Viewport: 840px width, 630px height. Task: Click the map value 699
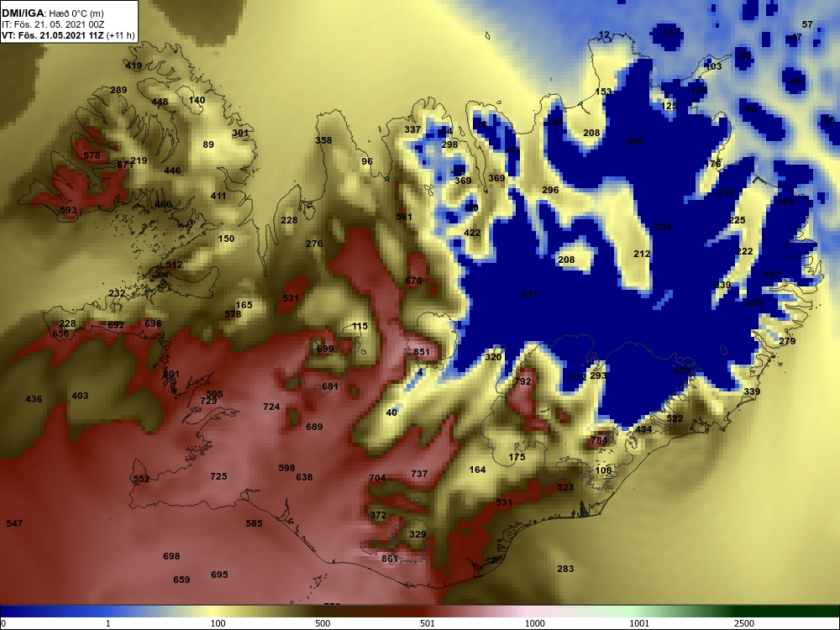tap(325, 349)
